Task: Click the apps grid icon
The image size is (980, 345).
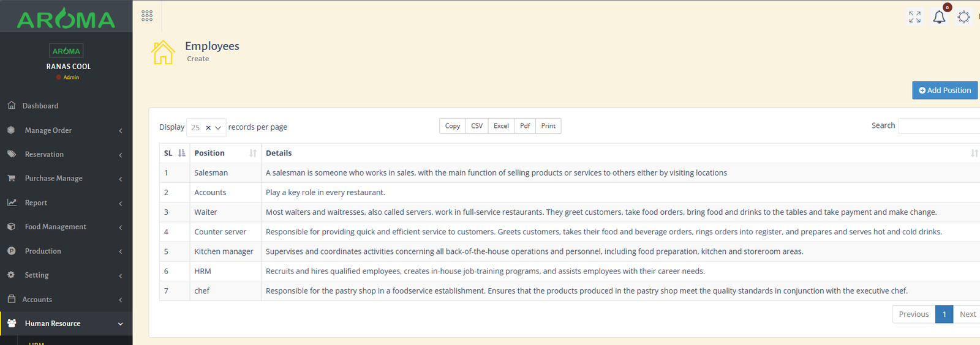Action: tap(147, 16)
